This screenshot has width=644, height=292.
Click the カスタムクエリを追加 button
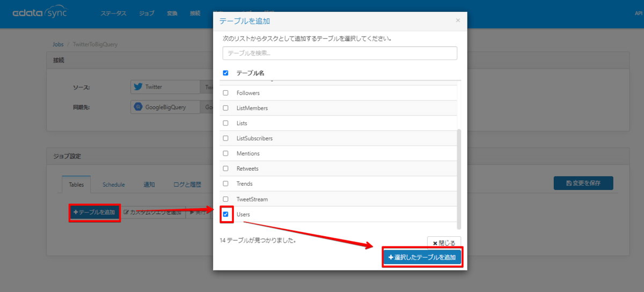(x=153, y=212)
